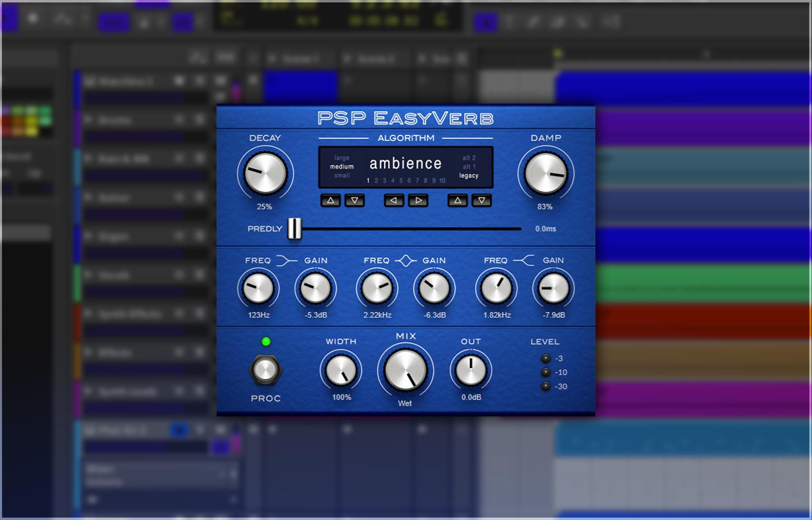
Task: Select algorithm number 7
Action: pos(417,181)
